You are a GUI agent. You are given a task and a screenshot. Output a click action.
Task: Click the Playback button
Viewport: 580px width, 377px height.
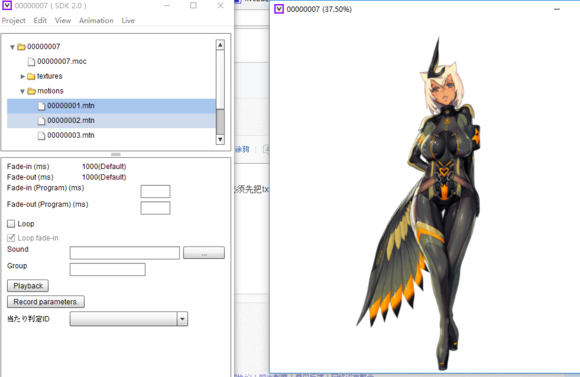coord(28,286)
